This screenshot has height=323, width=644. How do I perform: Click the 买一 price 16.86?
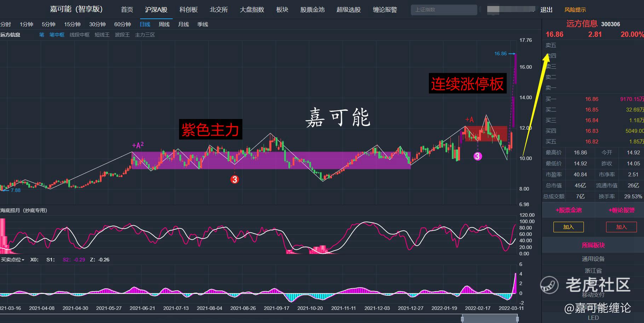tap(592, 99)
